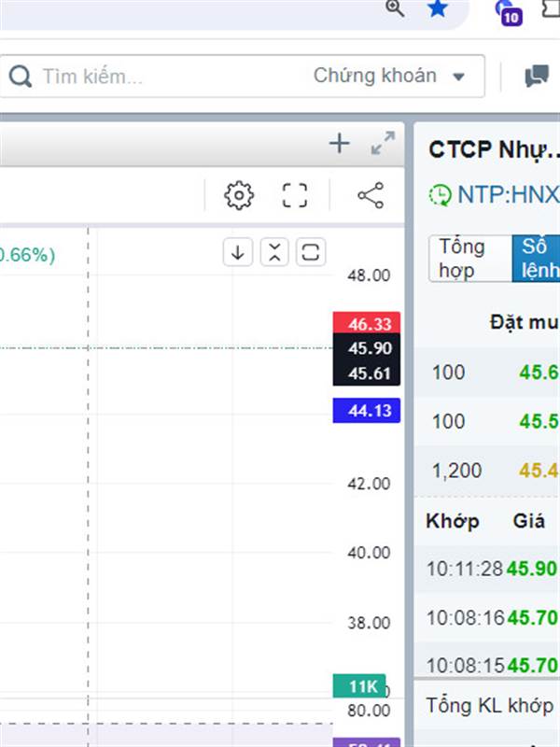Open the chat messages icon

point(537,77)
